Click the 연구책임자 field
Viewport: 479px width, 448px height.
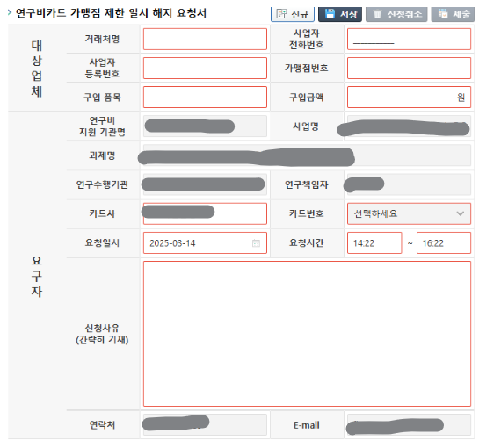pos(409,184)
